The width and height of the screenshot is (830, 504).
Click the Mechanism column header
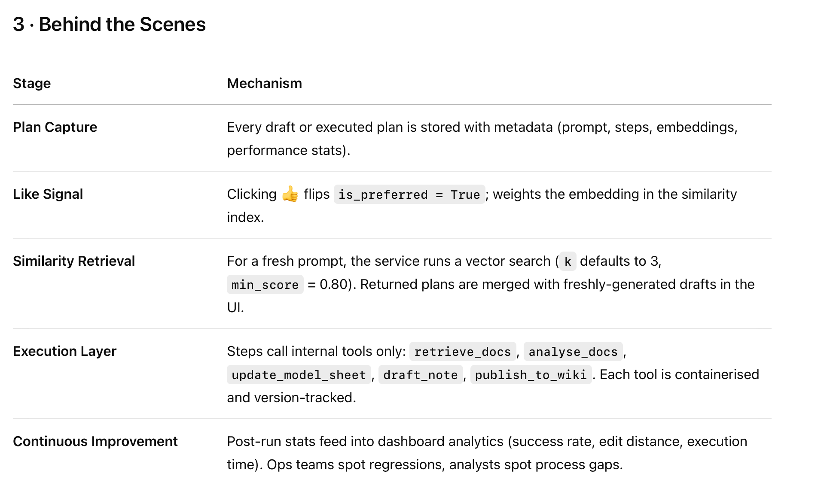click(264, 83)
